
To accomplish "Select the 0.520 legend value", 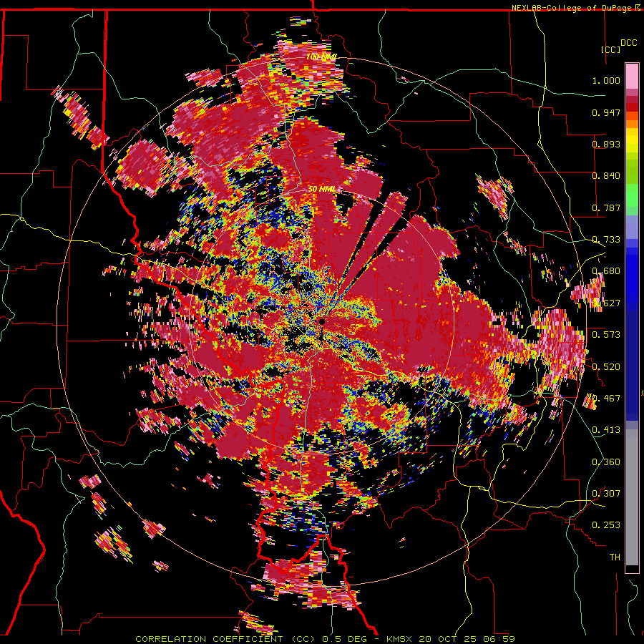I will click(606, 367).
